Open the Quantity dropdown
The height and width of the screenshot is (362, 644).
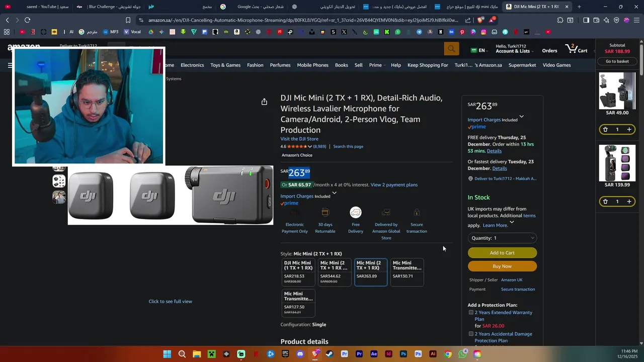click(x=502, y=238)
